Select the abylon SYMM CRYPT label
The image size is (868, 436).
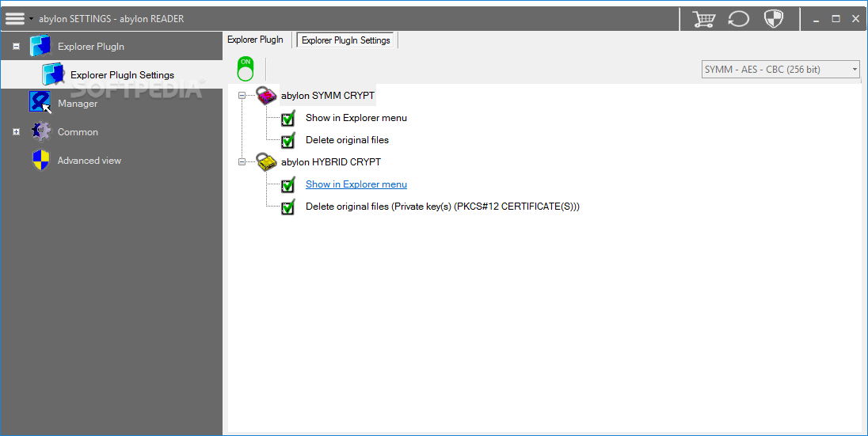[328, 96]
